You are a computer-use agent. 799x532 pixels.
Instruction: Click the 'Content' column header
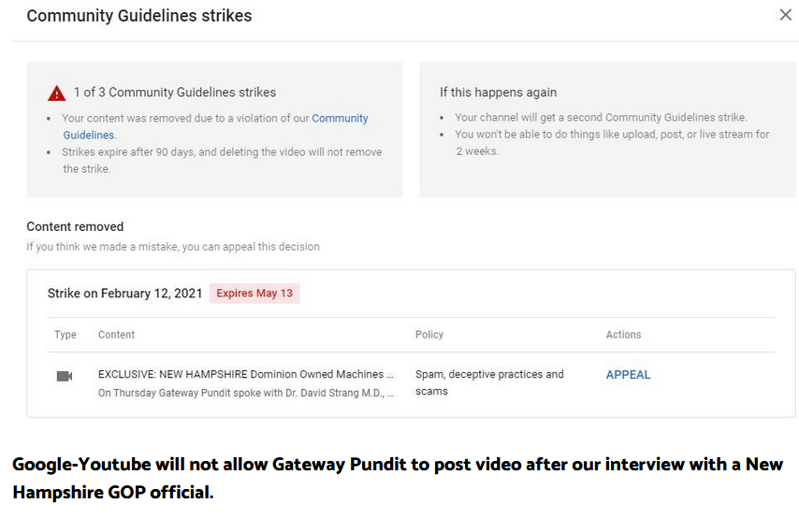point(116,335)
